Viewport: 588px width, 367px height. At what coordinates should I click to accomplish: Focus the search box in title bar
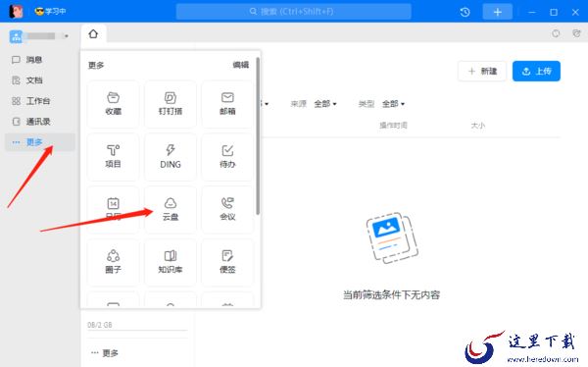pos(294,11)
